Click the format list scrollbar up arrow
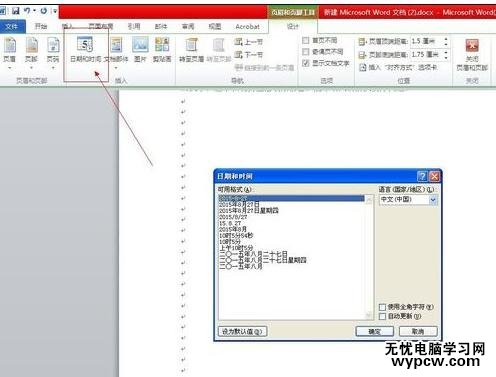This screenshot has height=377, width=496. 369,199
